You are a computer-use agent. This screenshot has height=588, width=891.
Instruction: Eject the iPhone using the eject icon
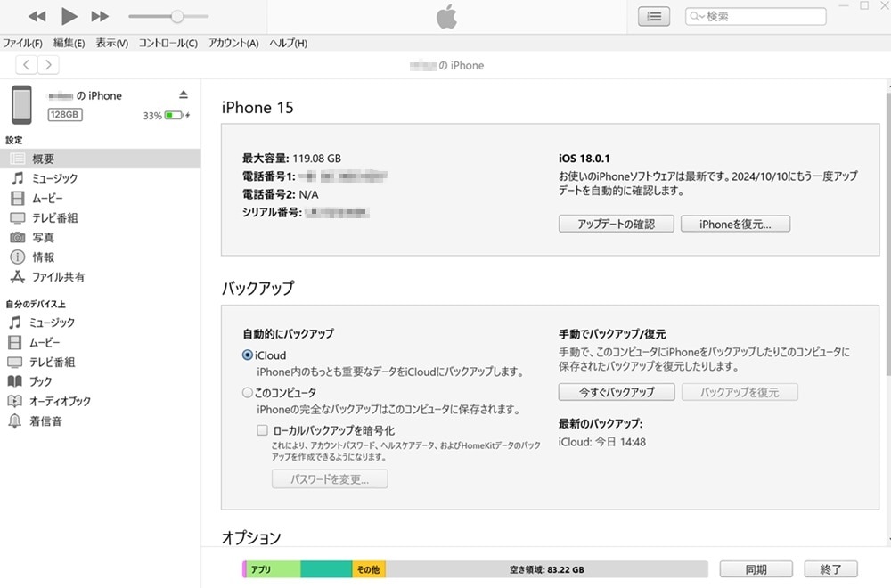184,94
